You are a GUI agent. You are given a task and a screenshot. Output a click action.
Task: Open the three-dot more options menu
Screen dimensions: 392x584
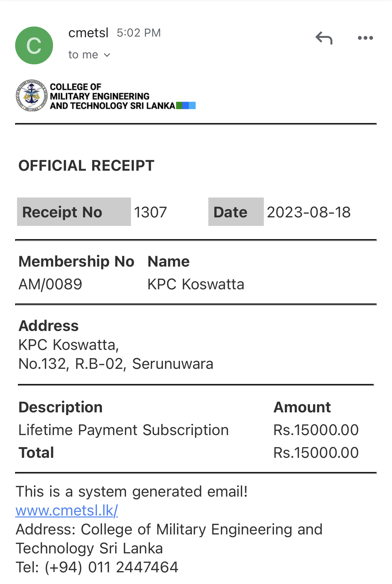pos(365,38)
